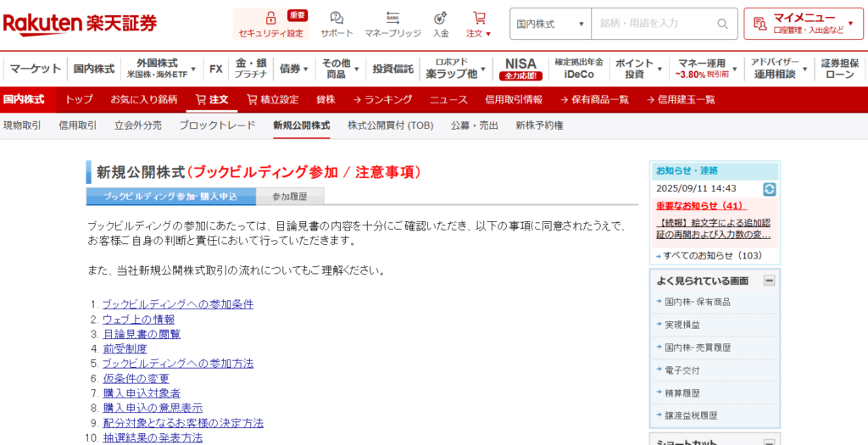
Task: Refresh notices with the reload icon
Action: pos(769,189)
